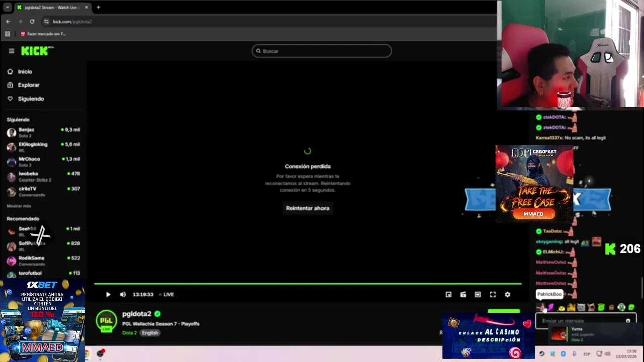
Task: Open the emoji picker in the chat box
Action: pos(628,321)
